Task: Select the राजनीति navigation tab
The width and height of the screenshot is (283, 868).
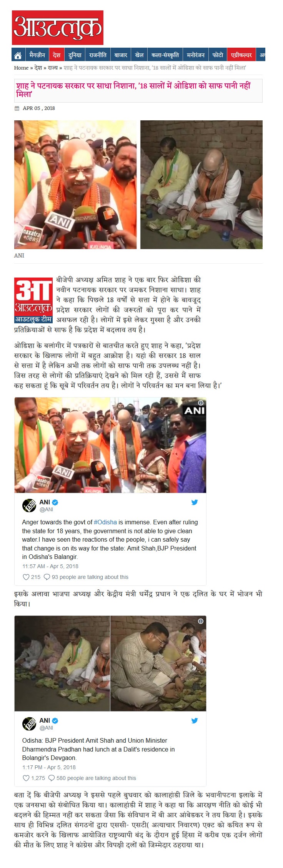Action: coord(98,55)
